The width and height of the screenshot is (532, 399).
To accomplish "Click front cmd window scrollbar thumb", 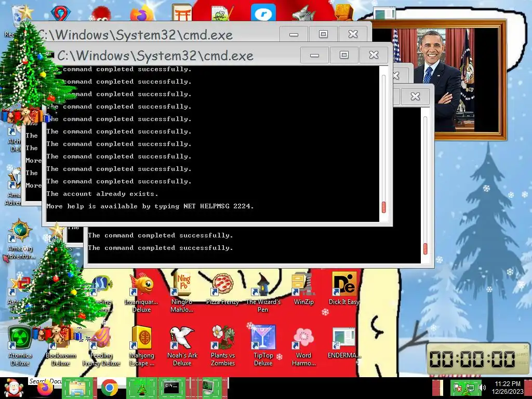I will pyautogui.click(x=384, y=207).
